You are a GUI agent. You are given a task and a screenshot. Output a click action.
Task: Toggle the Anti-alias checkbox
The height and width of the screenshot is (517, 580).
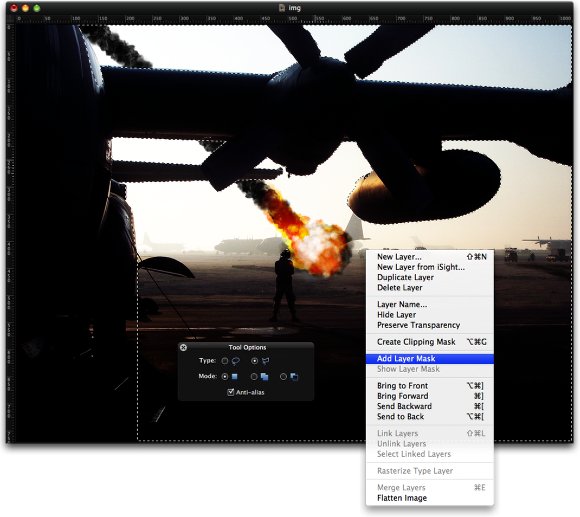pos(231,392)
